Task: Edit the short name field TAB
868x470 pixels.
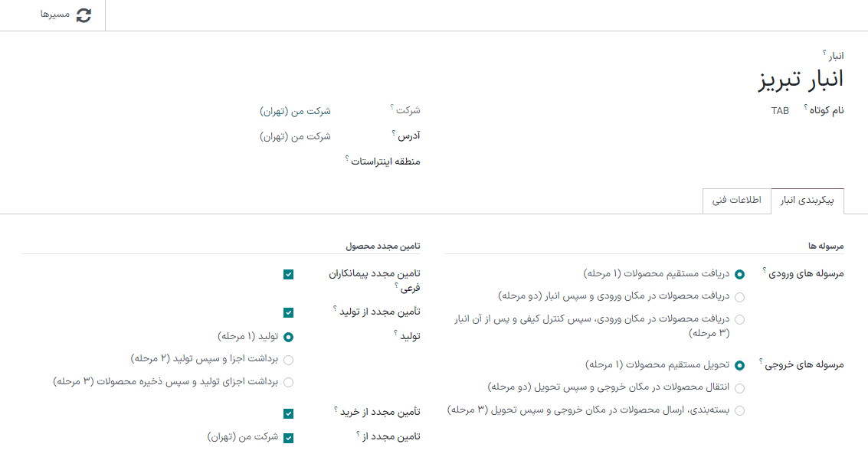Action: 780,110
